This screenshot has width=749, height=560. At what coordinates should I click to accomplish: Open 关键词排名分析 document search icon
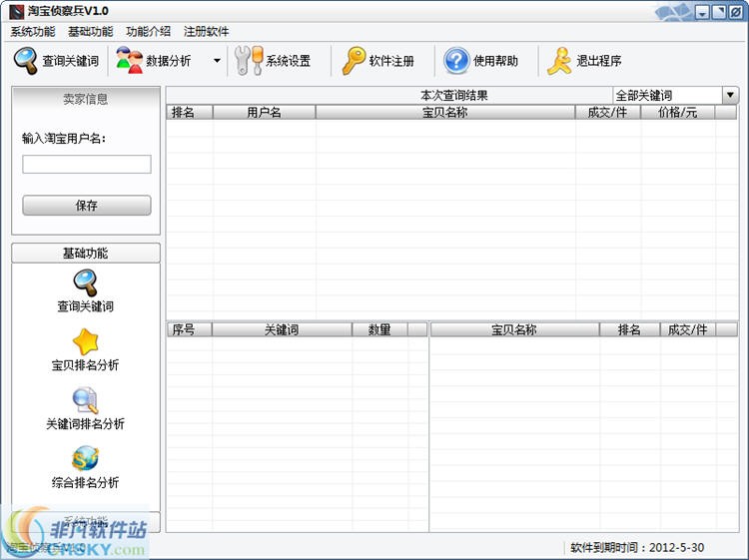coord(86,400)
